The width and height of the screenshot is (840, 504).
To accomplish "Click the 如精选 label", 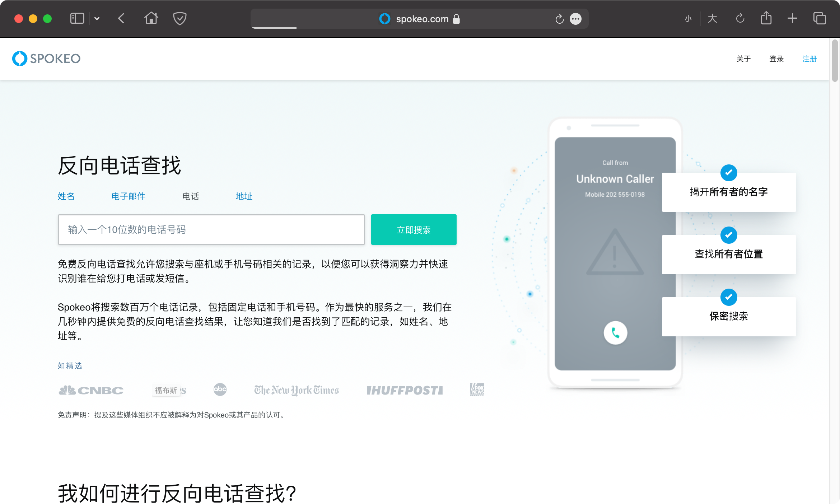I will [x=70, y=366].
